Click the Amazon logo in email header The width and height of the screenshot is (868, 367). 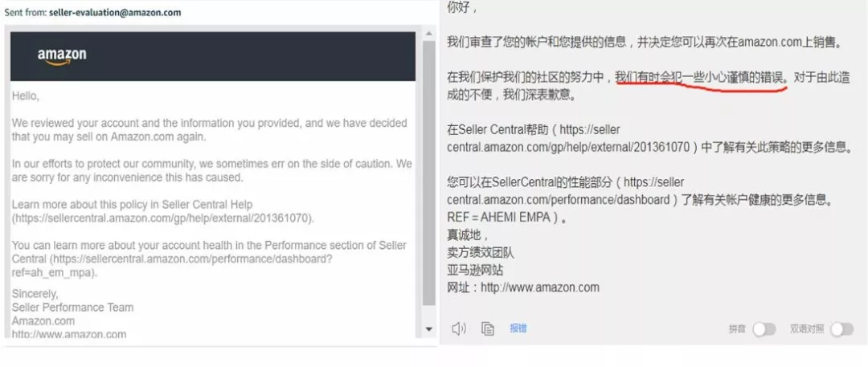tap(61, 56)
